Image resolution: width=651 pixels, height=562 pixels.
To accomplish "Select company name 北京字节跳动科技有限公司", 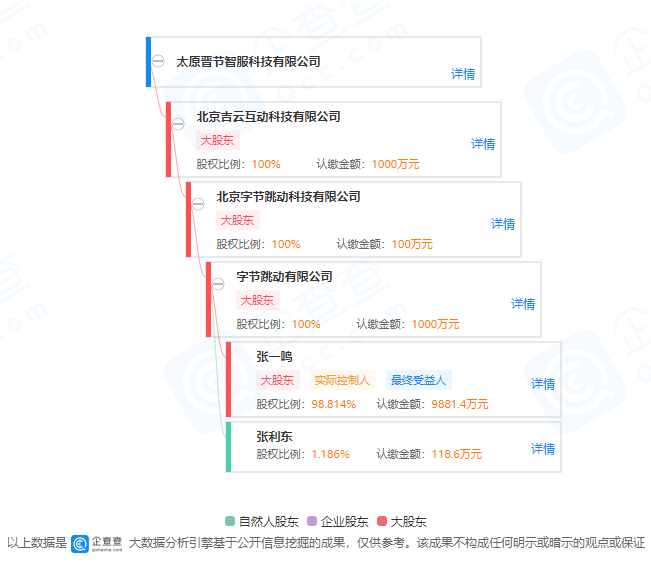I will point(288,197).
